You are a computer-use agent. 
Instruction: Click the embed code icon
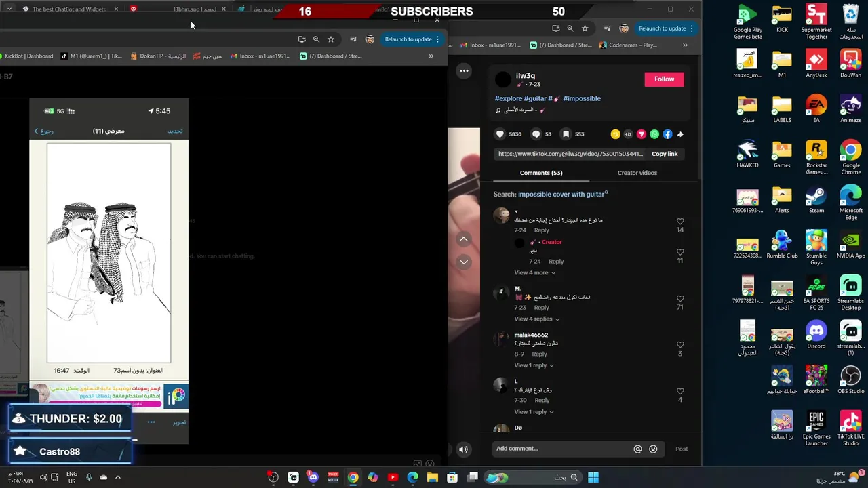[x=628, y=134]
